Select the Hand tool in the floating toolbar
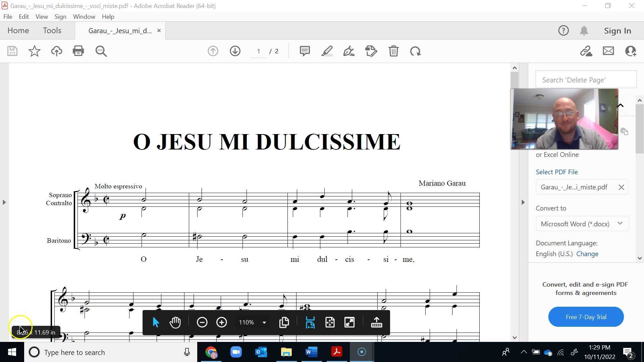This screenshot has width=644, height=362. click(x=175, y=322)
